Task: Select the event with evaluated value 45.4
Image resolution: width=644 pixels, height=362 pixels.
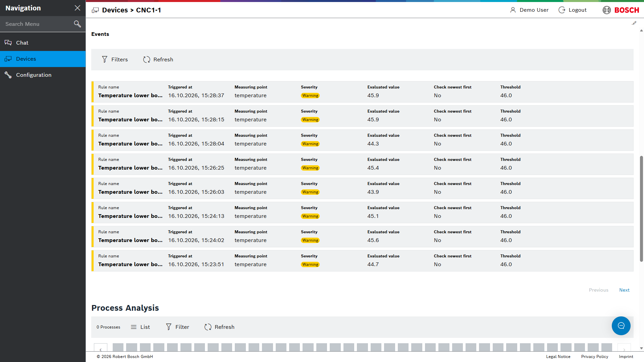Action: (x=362, y=164)
